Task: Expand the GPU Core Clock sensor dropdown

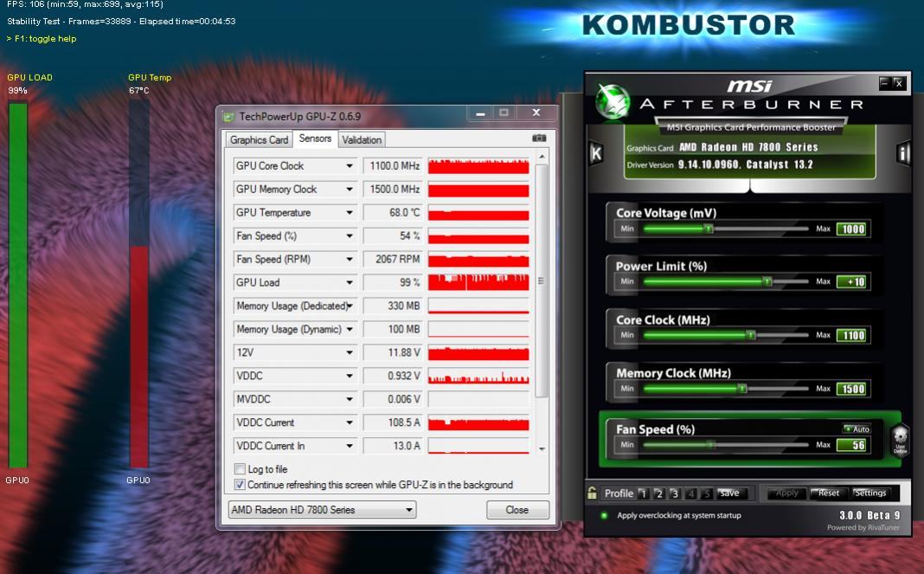Action: tap(350, 165)
